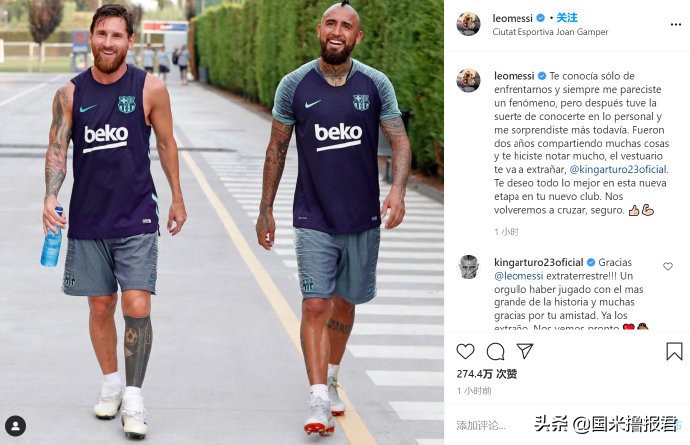Click the 1小时前 post timestamp

tap(474, 391)
